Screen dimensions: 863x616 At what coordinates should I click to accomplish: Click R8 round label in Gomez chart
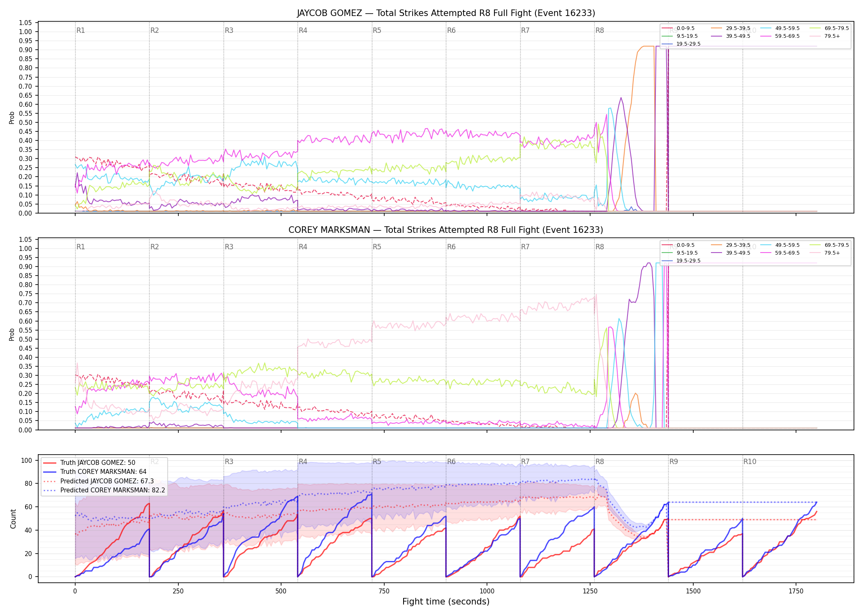[x=600, y=31]
